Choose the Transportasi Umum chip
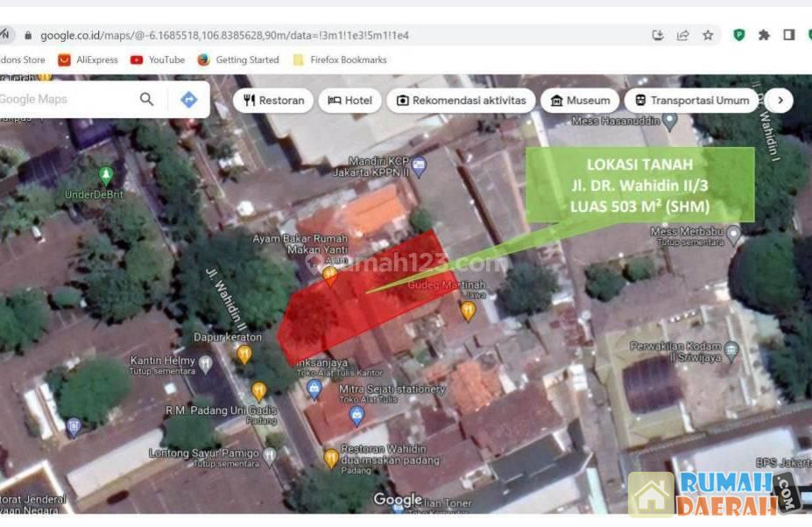This screenshot has height=527, width=812. (692, 101)
